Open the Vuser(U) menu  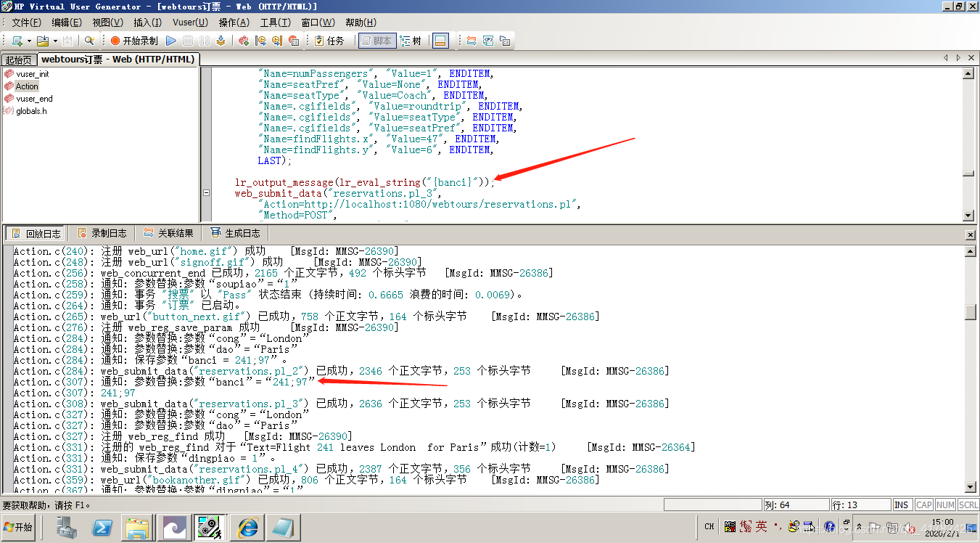click(x=190, y=23)
